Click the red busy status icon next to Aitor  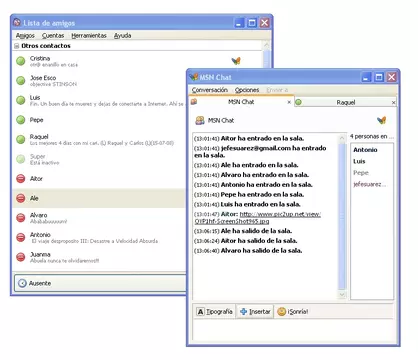click(x=21, y=179)
